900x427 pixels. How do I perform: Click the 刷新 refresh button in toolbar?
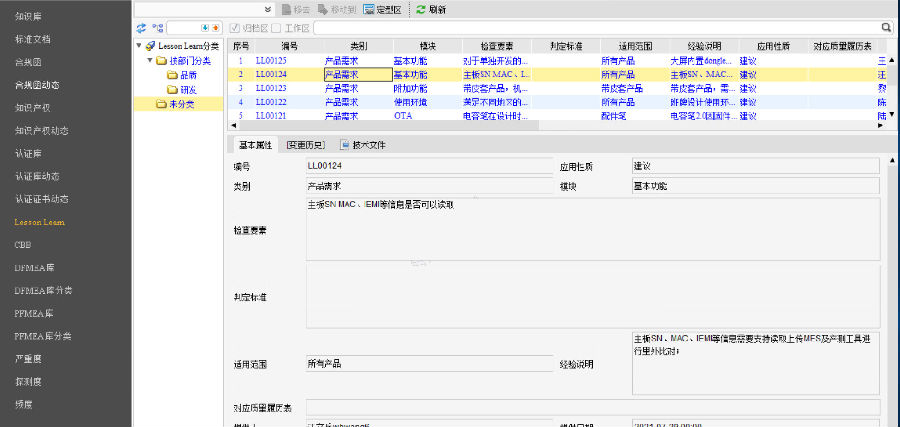[431, 9]
